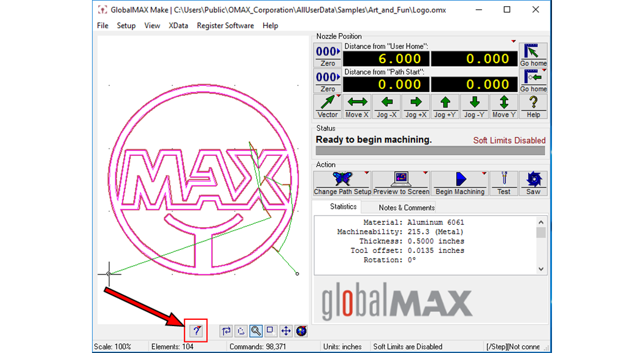644x353 pixels.
Task: Open the Register Software menu
Action: [225, 26]
